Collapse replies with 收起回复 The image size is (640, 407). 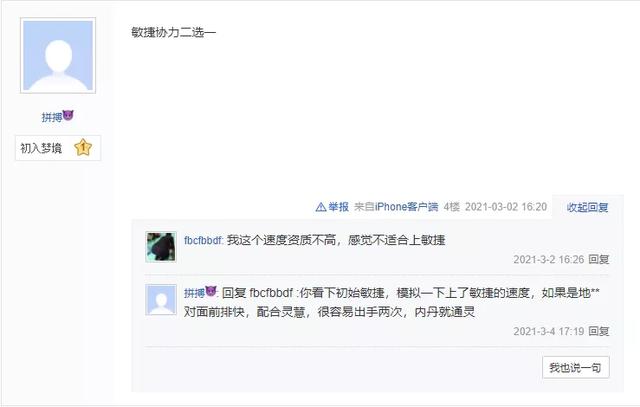[587, 207]
